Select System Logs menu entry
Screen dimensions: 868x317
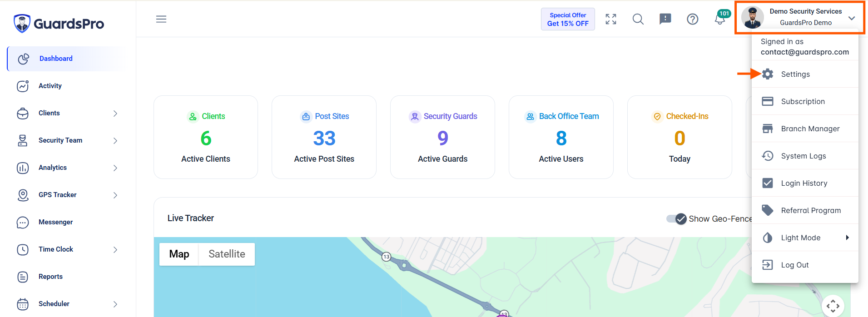click(805, 156)
